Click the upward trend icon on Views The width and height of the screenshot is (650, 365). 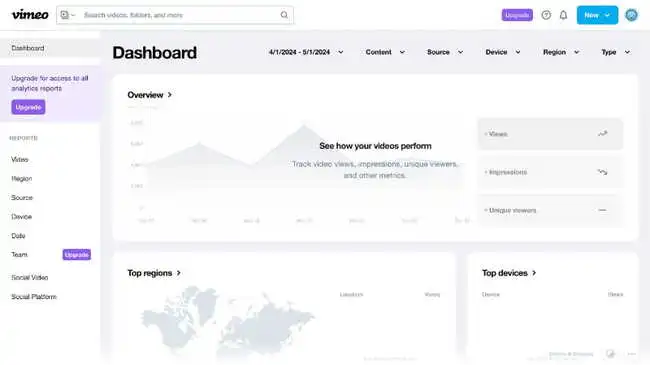click(603, 134)
